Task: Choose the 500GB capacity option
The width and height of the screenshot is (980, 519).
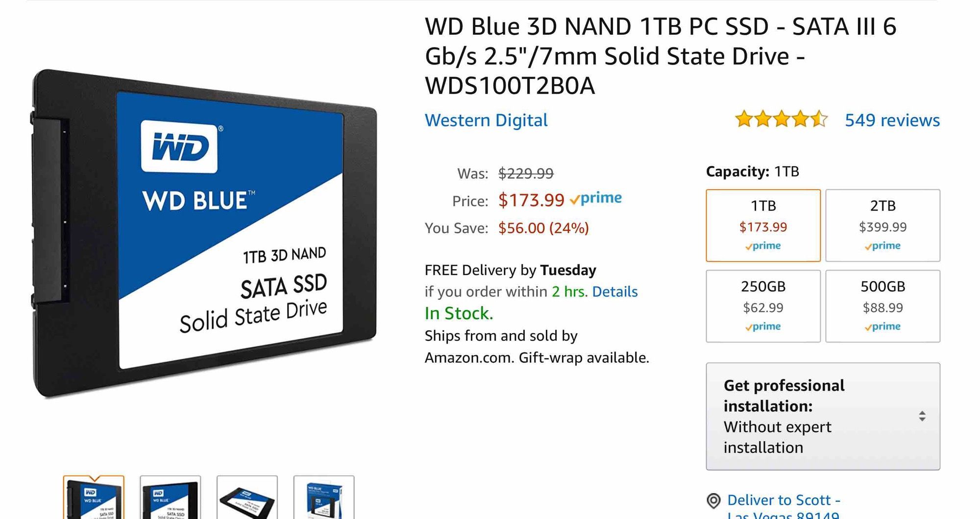Action: coord(882,306)
